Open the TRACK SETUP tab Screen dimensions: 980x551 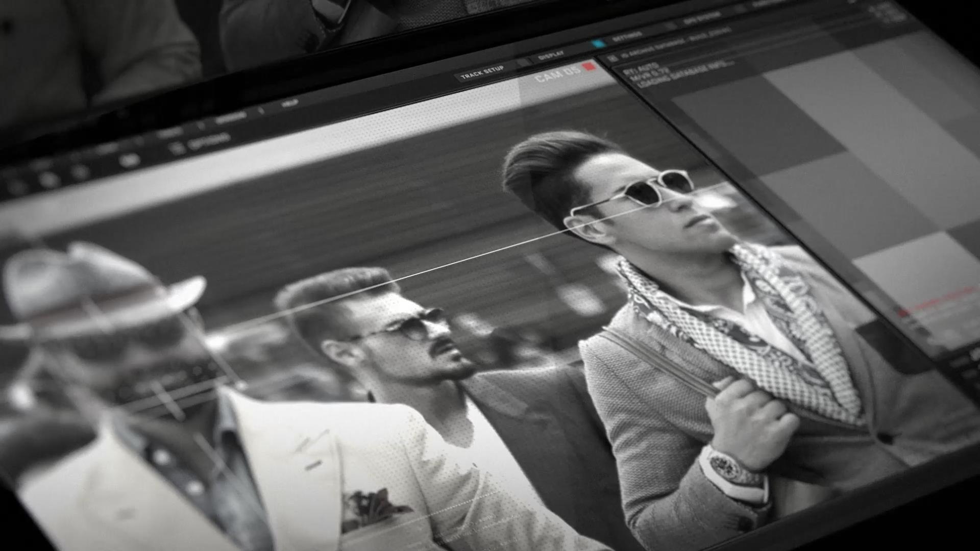click(482, 72)
